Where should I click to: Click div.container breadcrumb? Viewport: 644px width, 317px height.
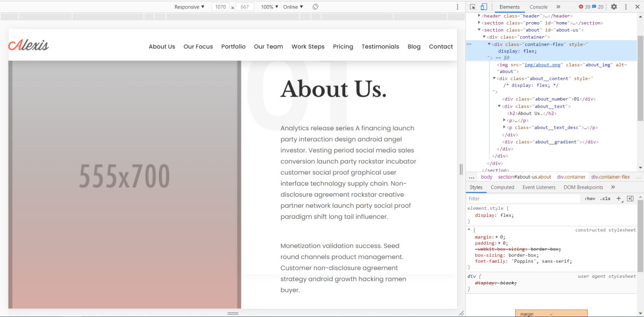point(571,177)
